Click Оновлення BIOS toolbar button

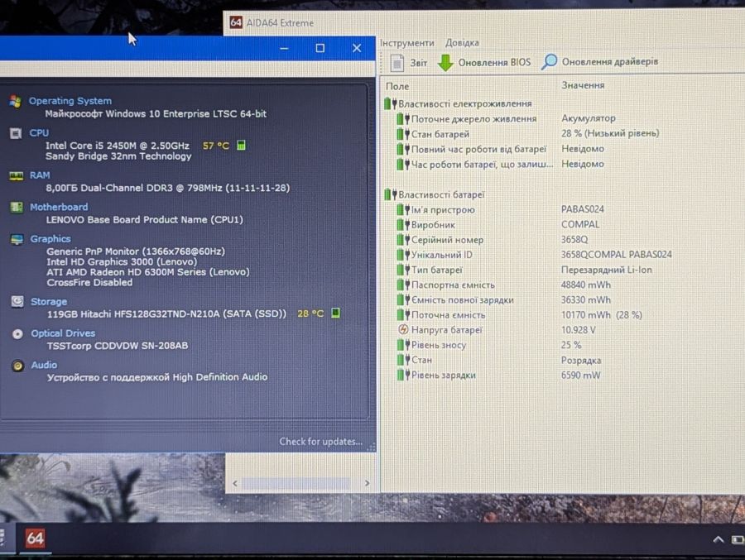tap(483, 62)
